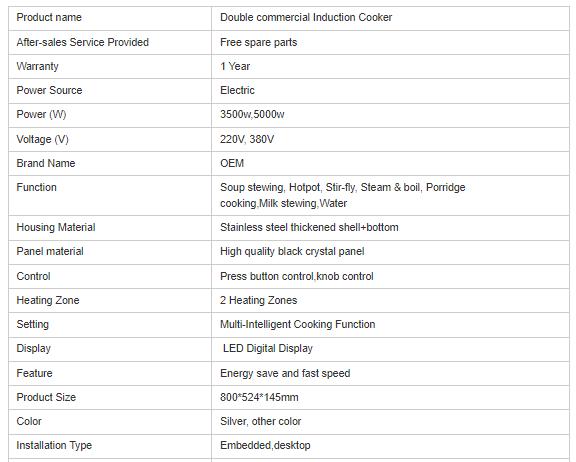
Task: Select the 'LED Digital Display' value
Action: click(268, 348)
